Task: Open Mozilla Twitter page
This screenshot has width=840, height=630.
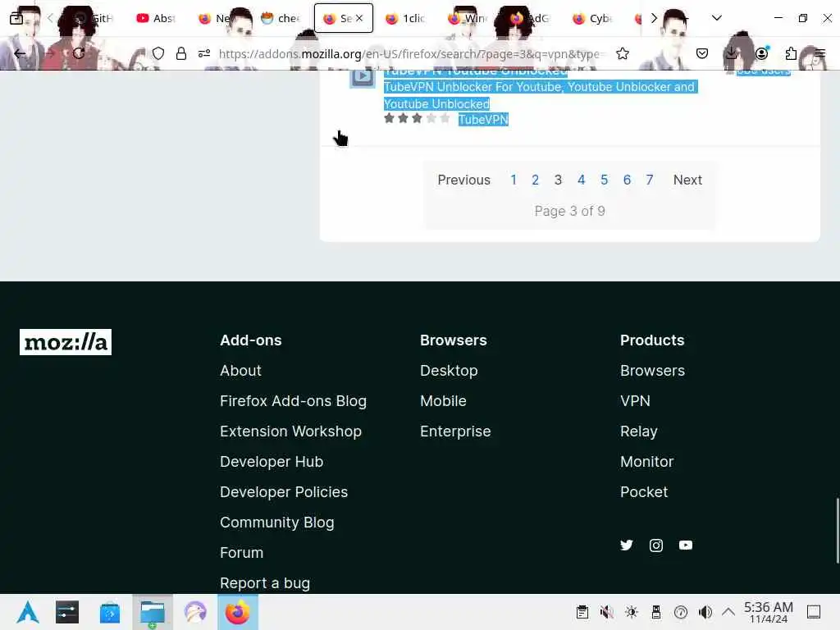Action: pyautogui.click(x=626, y=546)
